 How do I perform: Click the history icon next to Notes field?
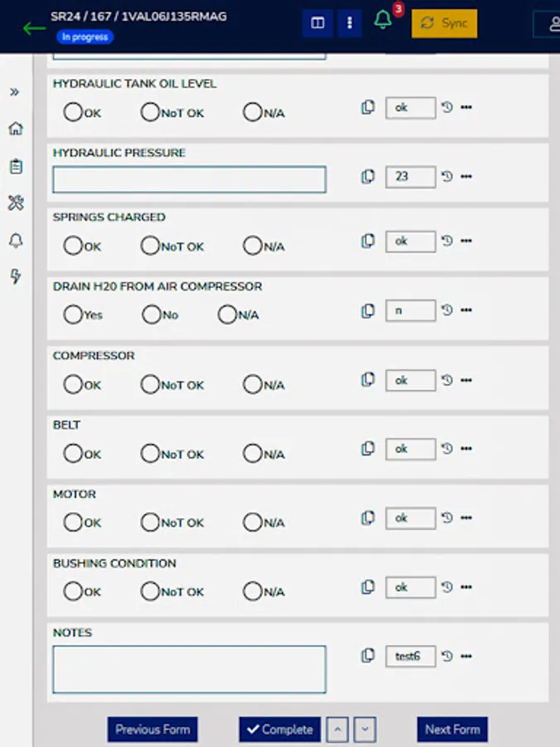click(x=446, y=656)
